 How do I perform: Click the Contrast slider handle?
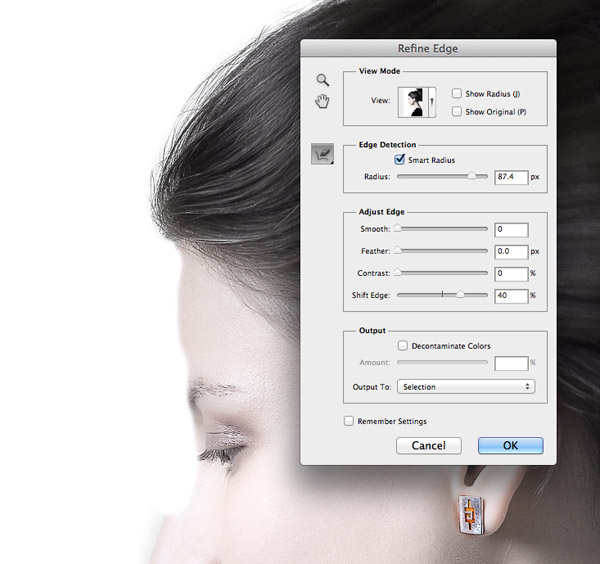click(x=398, y=272)
